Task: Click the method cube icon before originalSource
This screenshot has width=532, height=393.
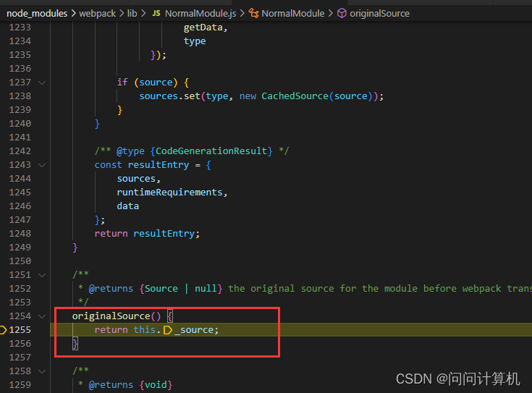Action: 342,14
